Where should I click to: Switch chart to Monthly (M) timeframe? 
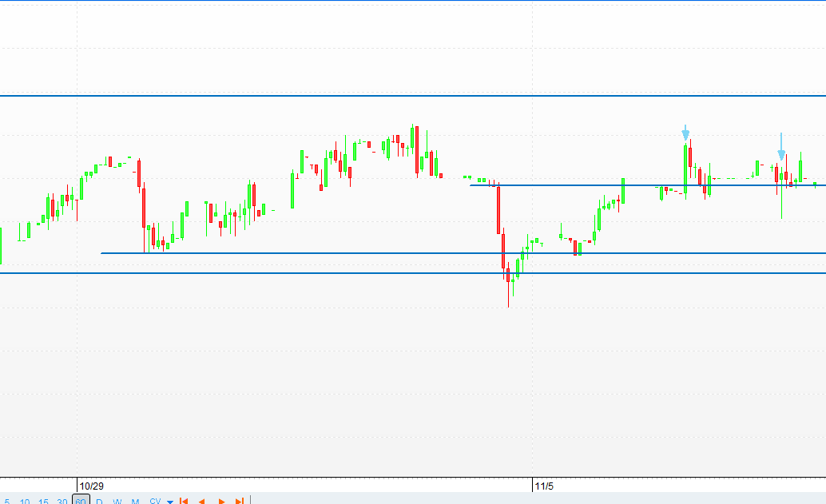[x=135, y=502]
